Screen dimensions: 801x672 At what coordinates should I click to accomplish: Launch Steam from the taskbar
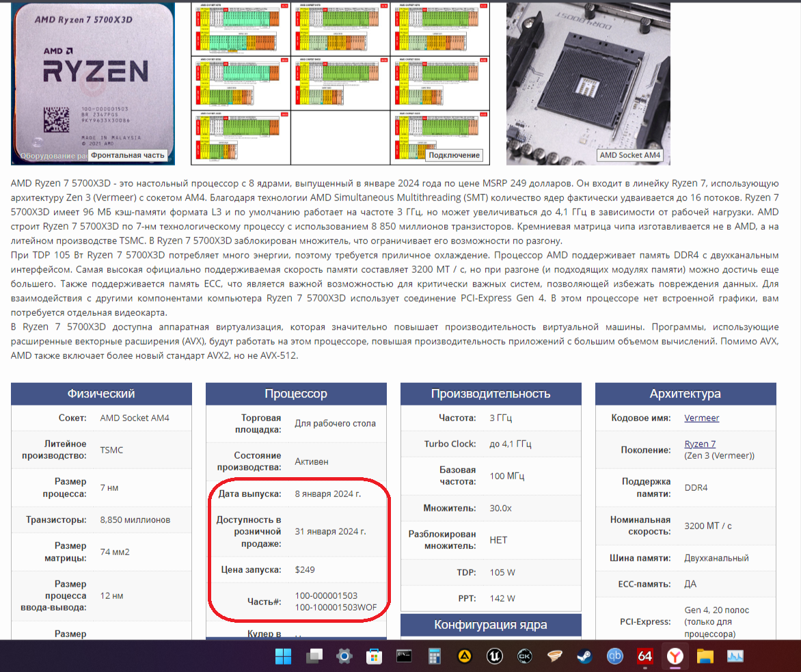585,656
